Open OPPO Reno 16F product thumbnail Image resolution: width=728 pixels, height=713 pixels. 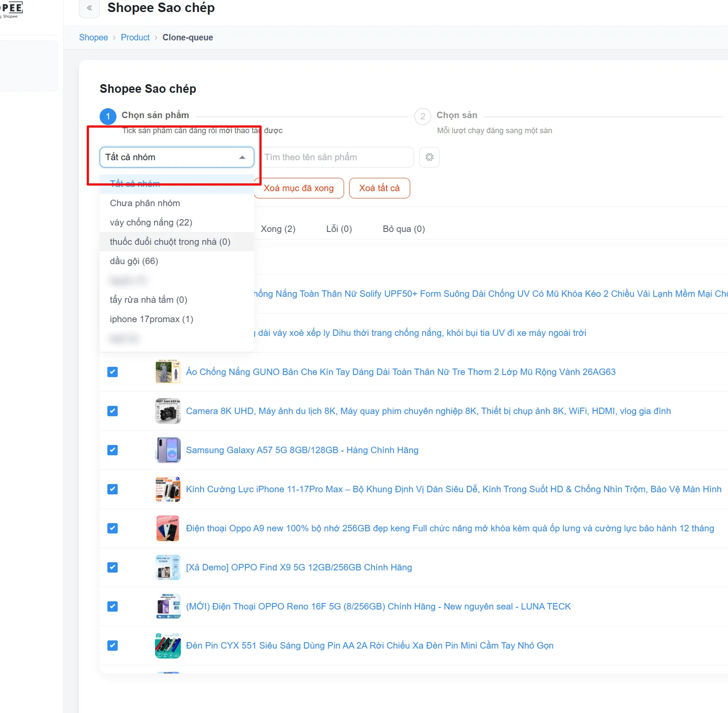coord(168,606)
